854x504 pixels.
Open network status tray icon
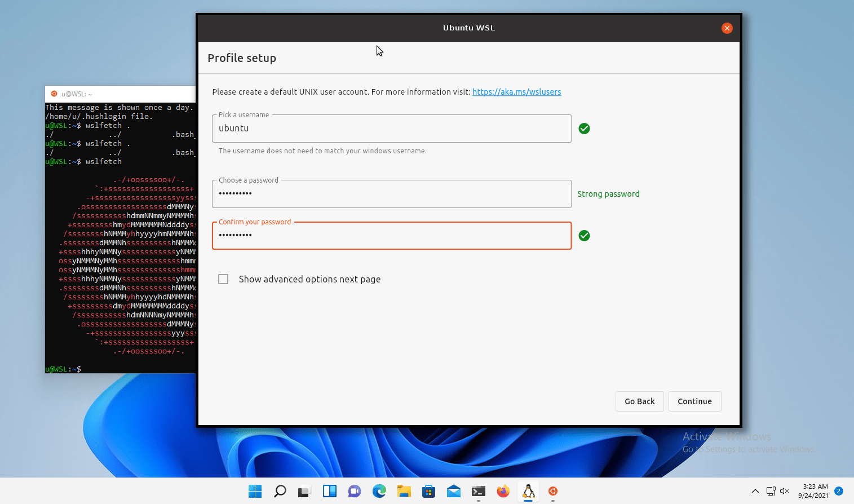tap(771, 491)
